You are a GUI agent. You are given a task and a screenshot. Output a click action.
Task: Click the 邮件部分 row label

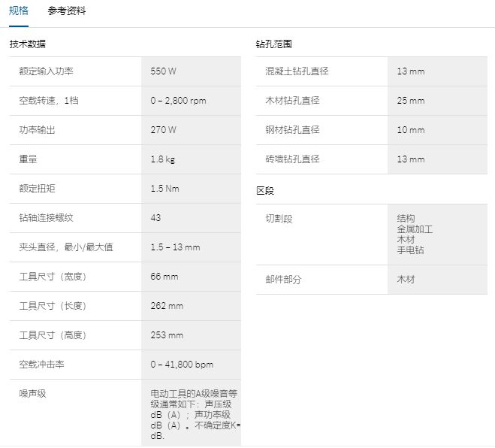[283, 280]
